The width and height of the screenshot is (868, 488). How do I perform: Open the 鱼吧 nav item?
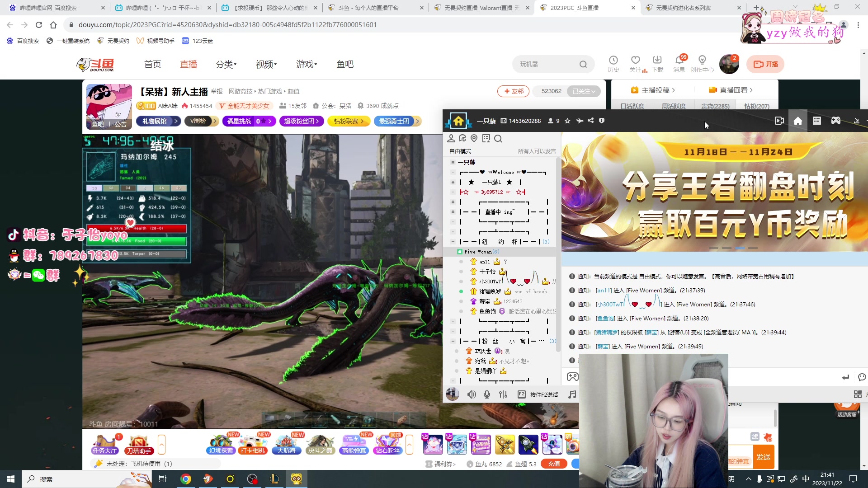tap(345, 64)
